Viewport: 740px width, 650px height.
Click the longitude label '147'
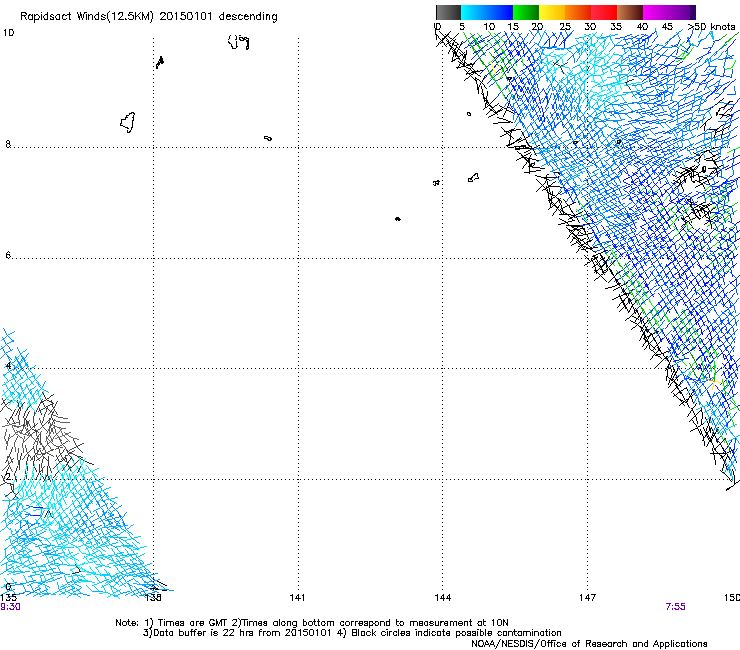click(587, 598)
